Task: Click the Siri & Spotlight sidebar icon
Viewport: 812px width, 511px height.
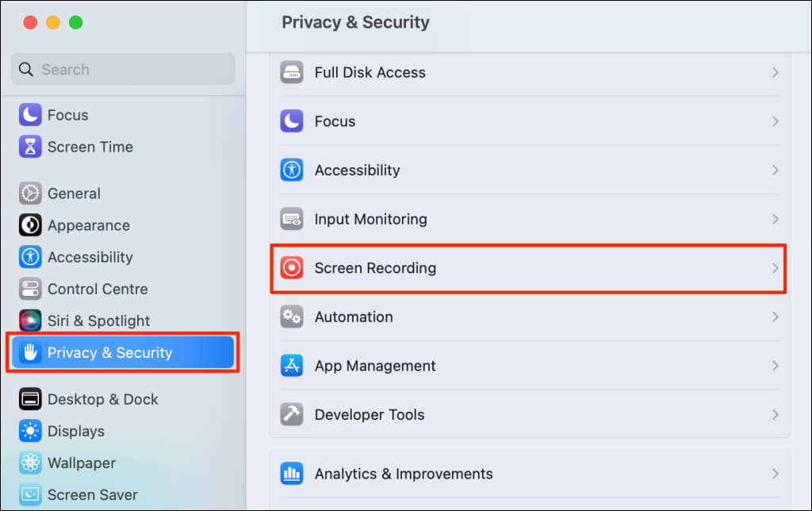Action: [x=30, y=321]
